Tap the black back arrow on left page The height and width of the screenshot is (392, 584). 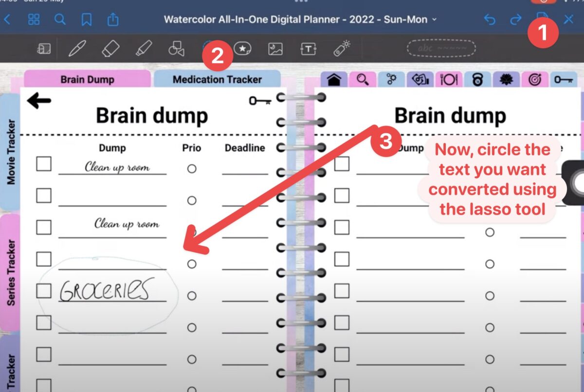(39, 101)
